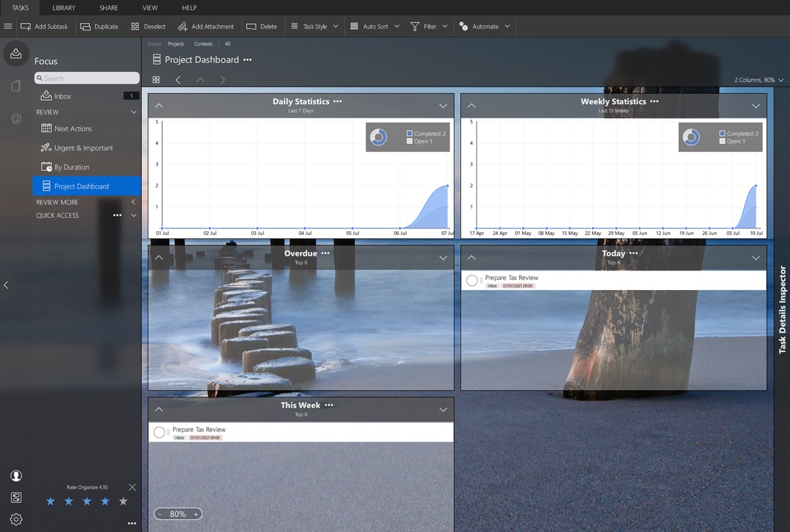Viewport: 790px width, 532px height.
Task: Open the user account icon
Action: point(16,476)
